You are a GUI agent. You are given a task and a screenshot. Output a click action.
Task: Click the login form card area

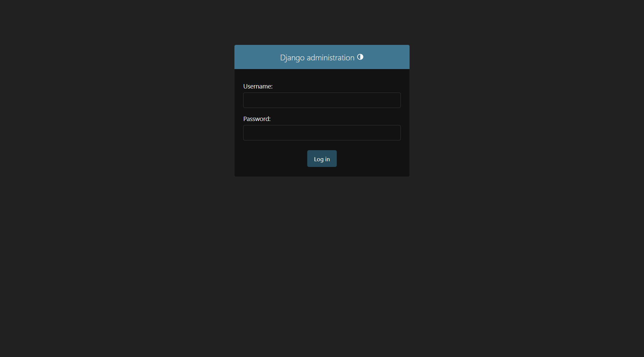tap(321, 147)
